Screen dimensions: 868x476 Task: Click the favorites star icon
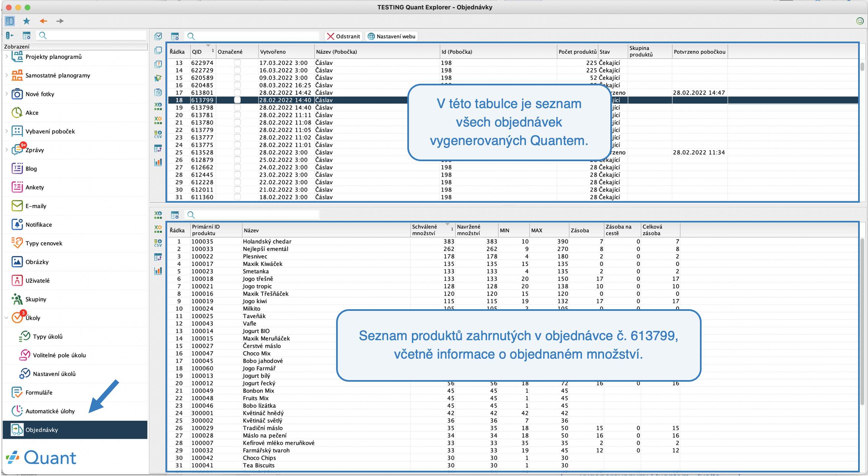tap(26, 21)
